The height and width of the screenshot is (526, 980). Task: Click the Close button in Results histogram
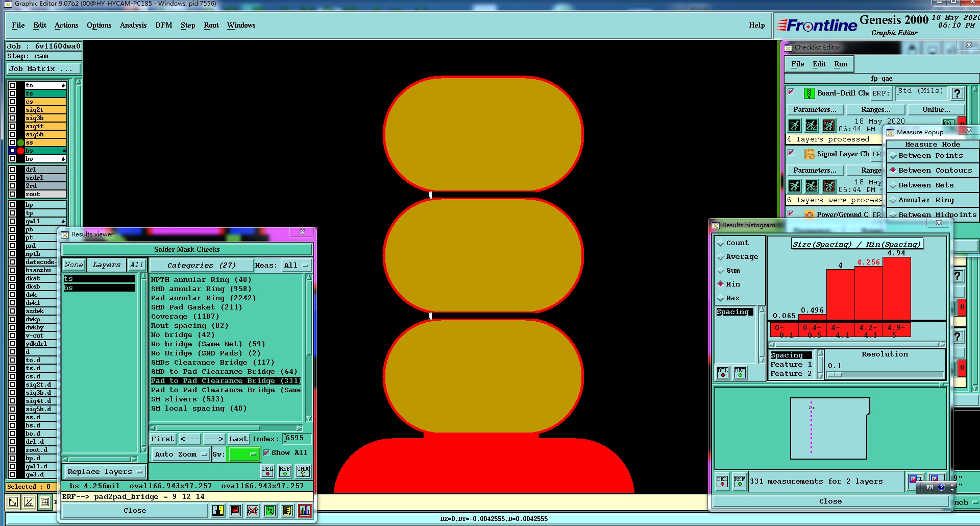click(830, 501)
